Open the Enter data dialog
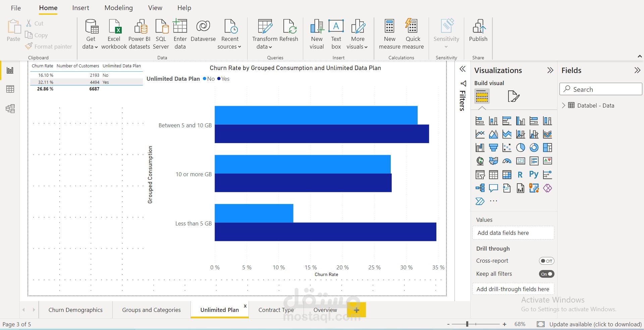The width and height of the screenshot is (644, 330). [x=180, y=34]
